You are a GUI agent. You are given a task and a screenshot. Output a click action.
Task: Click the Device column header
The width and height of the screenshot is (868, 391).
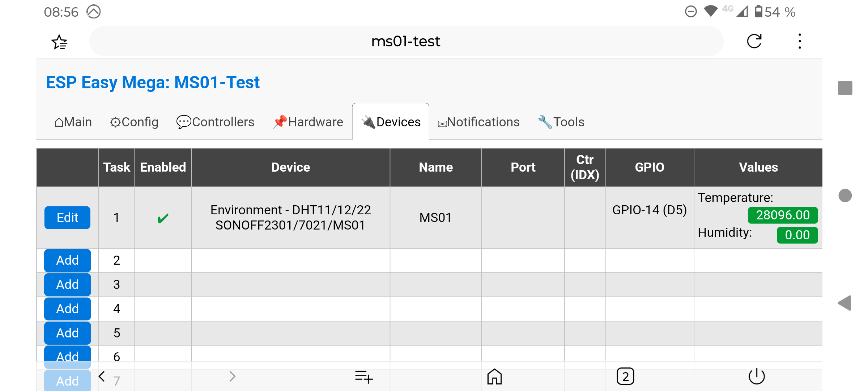tap(291, 167)
